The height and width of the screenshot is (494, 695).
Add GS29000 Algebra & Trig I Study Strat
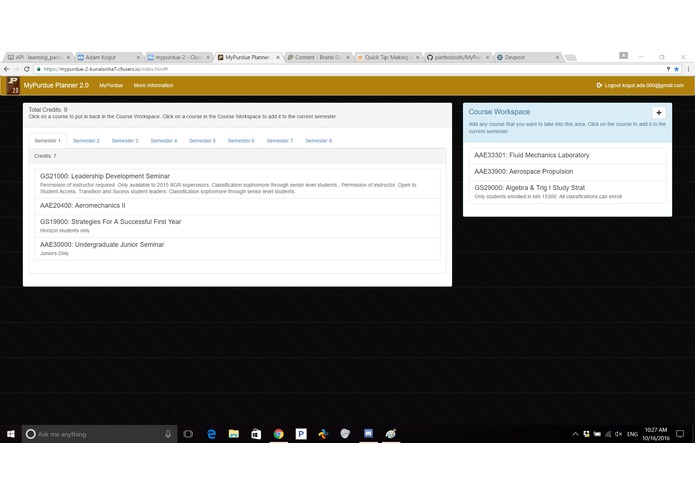point(567,192)
